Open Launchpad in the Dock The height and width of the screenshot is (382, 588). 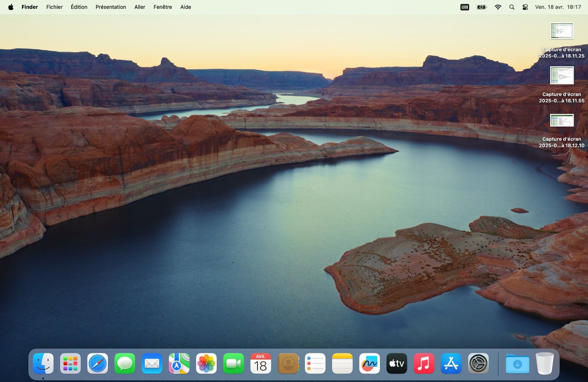coord(70,363)
